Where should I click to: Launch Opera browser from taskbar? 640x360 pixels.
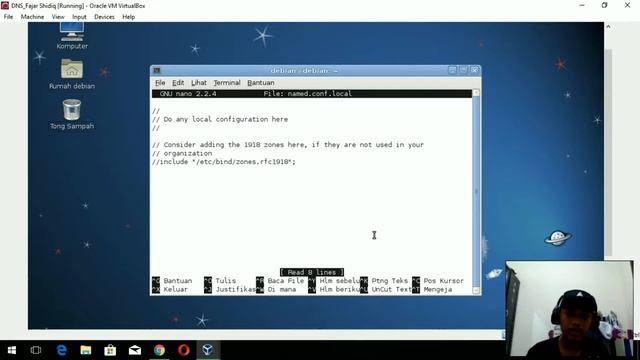(184, 350)
